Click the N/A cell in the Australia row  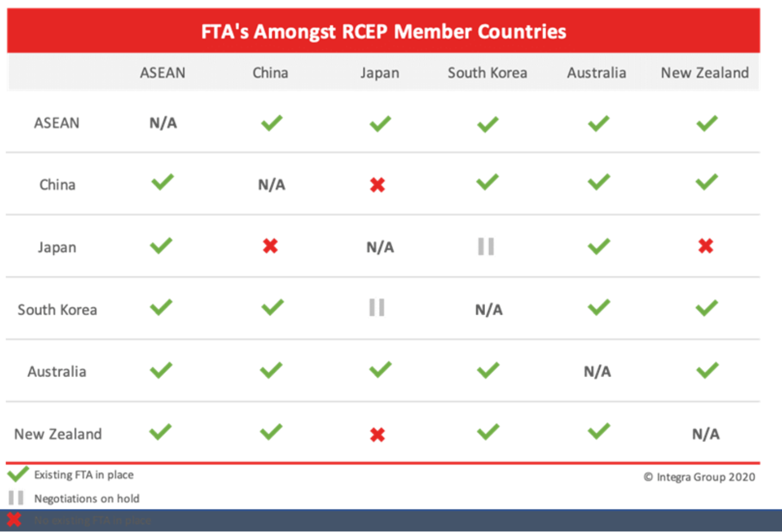597,372
